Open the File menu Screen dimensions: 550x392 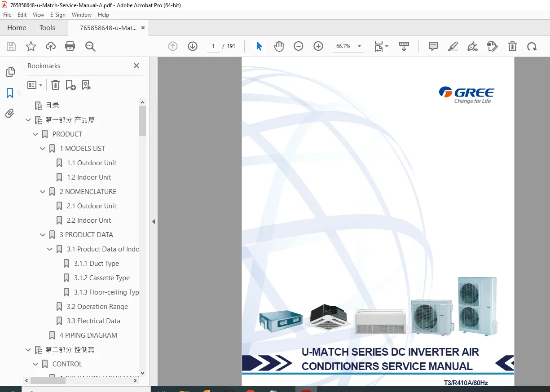[7, 15]
